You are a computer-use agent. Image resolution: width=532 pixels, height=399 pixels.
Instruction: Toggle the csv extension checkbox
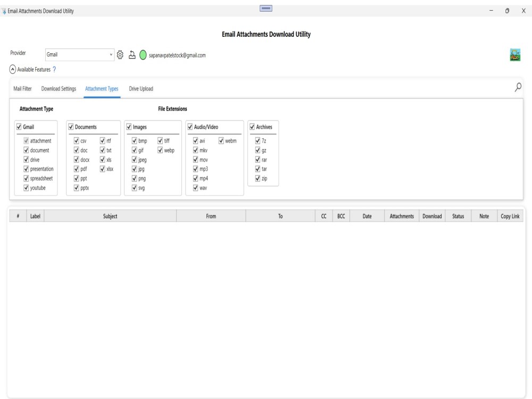pos(76,140)
